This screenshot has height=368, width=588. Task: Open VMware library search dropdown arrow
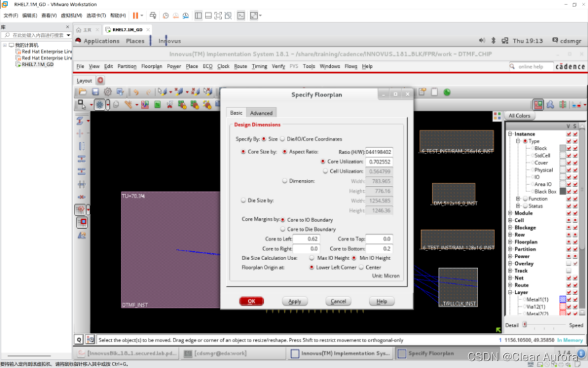[x=68, y=35]
